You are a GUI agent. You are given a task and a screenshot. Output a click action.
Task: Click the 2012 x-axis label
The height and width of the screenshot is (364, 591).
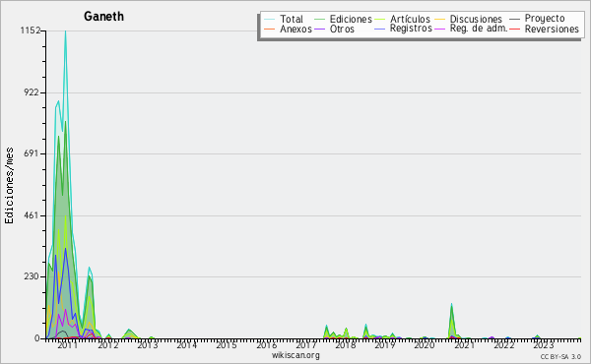click(x=108, y=345)
